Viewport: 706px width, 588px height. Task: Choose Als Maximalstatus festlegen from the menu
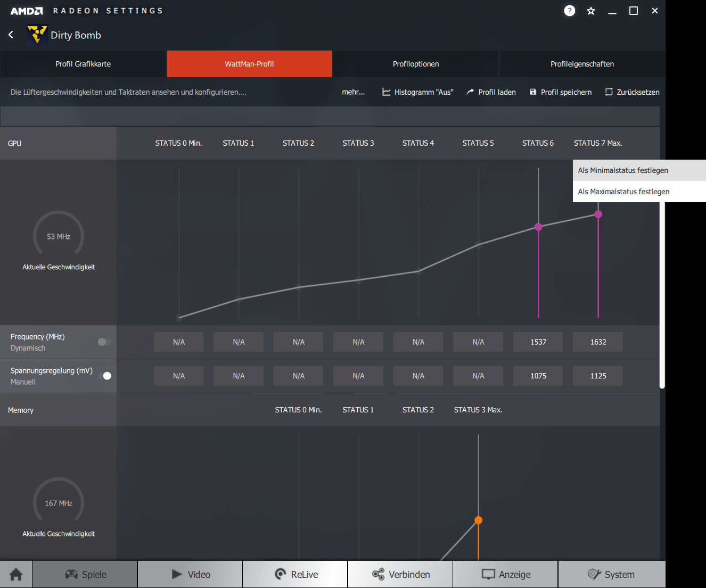click(x=639, y=192)
